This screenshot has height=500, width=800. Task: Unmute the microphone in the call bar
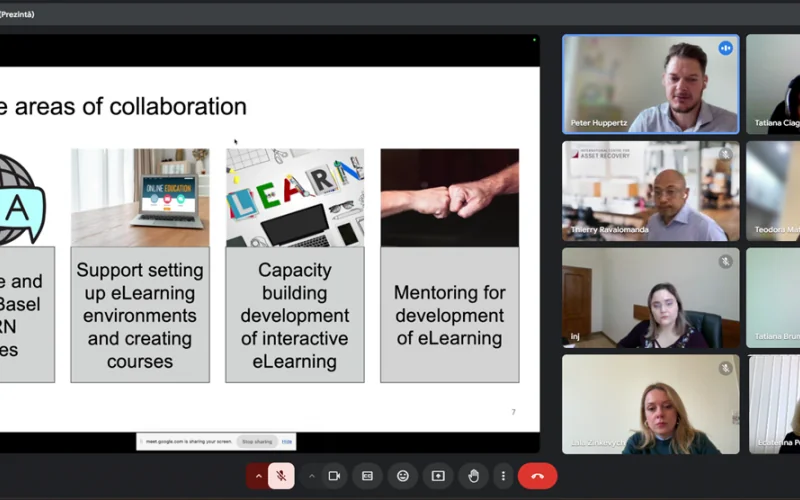click(x=281, y=476)
